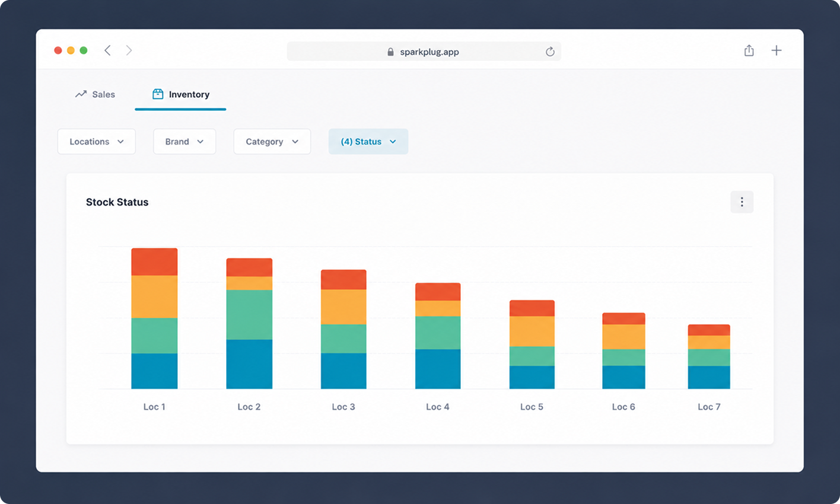Go back with the browser back arrow
The height and width of the screenshot is (504, 840).
(x=107, y=50)
